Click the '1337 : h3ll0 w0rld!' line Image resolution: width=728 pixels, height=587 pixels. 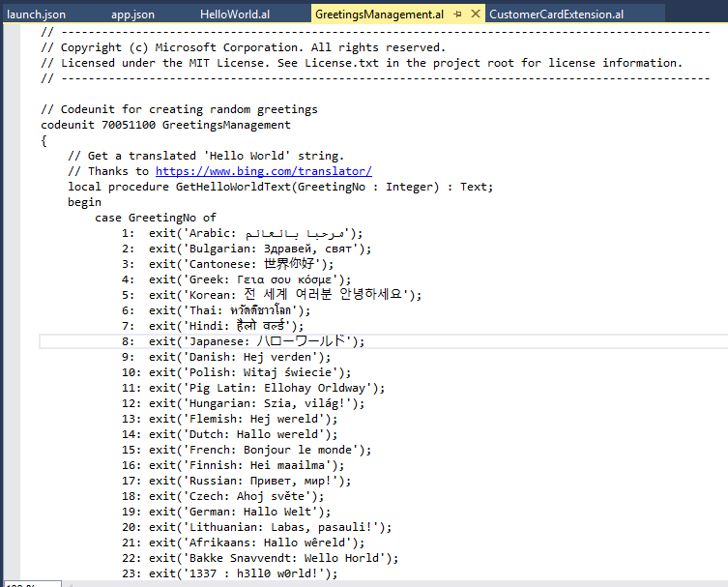[x=244, y=573]
